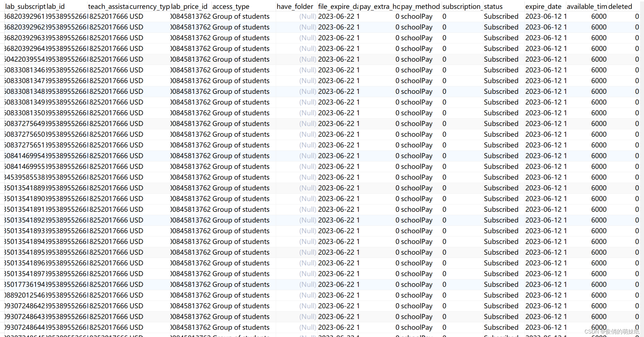644x337 pixels.
Task: Click the first row's Subscribed status cell
Action: pos(501,16)
